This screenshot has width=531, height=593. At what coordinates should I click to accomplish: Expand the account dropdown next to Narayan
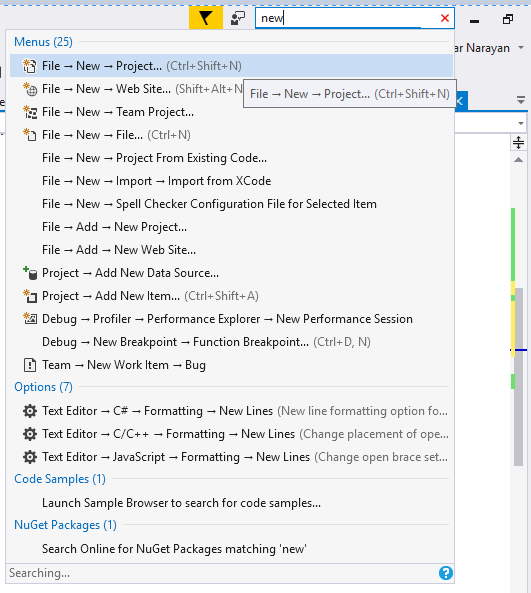tap(521, 48)
